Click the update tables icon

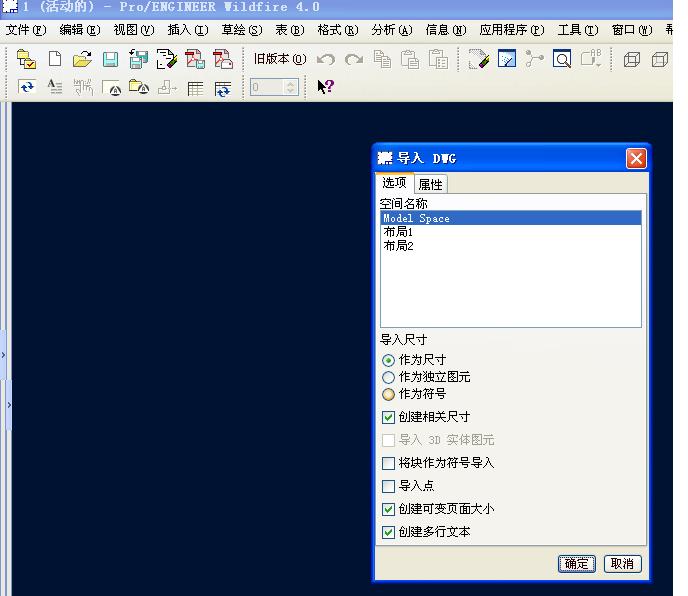coord(222,89)
